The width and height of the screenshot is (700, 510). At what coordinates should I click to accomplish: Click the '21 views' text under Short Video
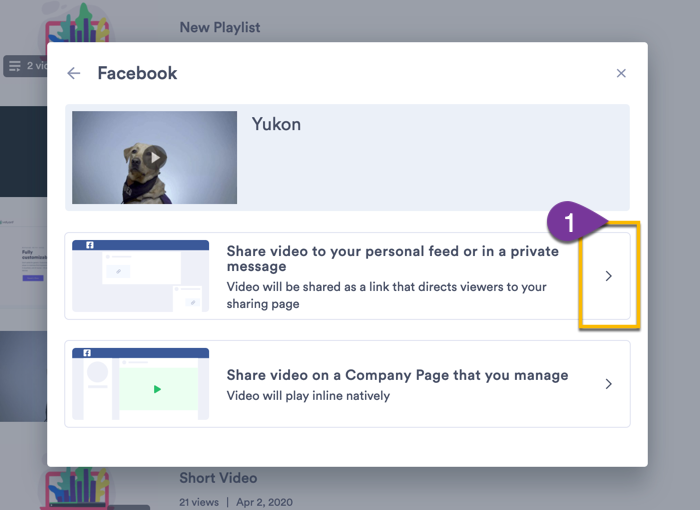click(x=199, y=502)
